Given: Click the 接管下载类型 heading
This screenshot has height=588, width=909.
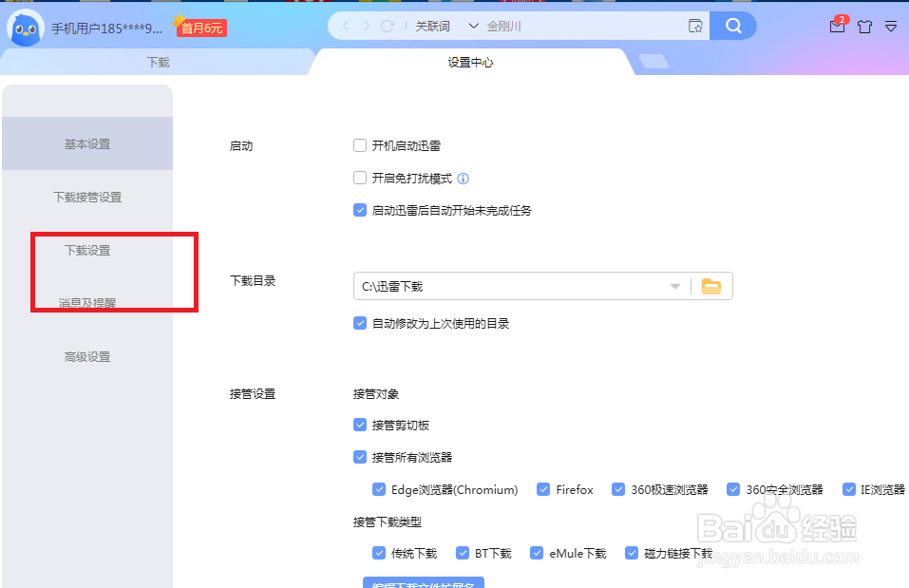Looking at the screenshot, I should tap(388, 522).
